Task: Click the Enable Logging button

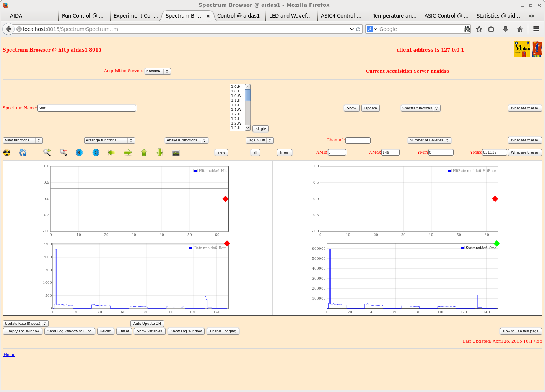Action: [x=223, y=331]
